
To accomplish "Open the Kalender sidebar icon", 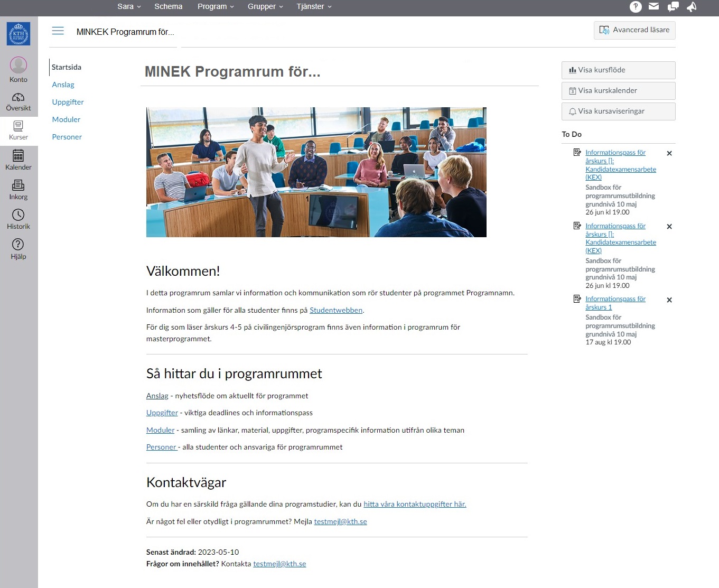I will pos(18,156).
